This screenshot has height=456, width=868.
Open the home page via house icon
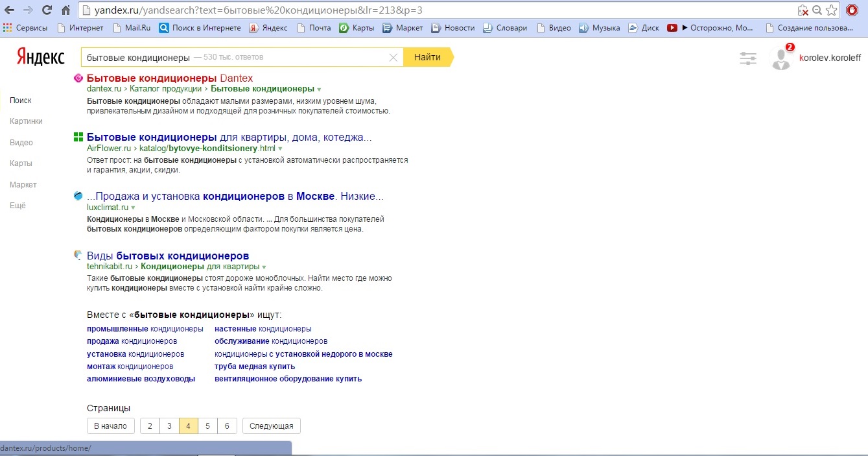[x=65, y=10]
